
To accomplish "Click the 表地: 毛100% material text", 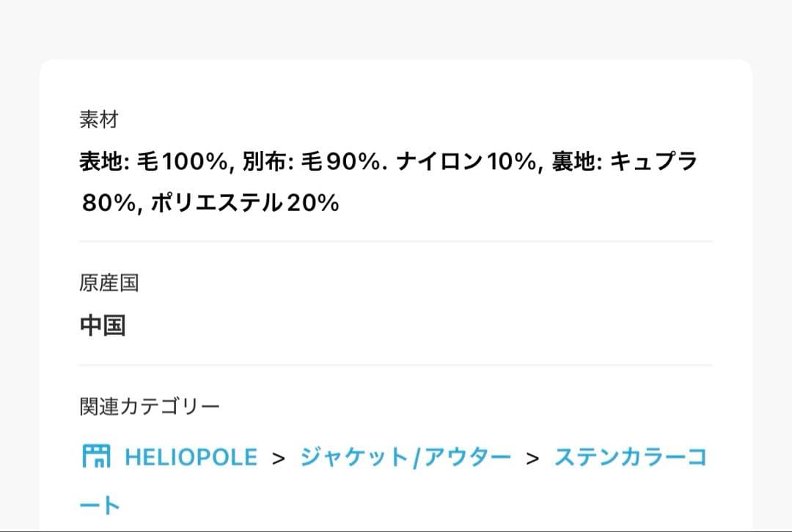I will pyautogui.click(x=154, y=162).
